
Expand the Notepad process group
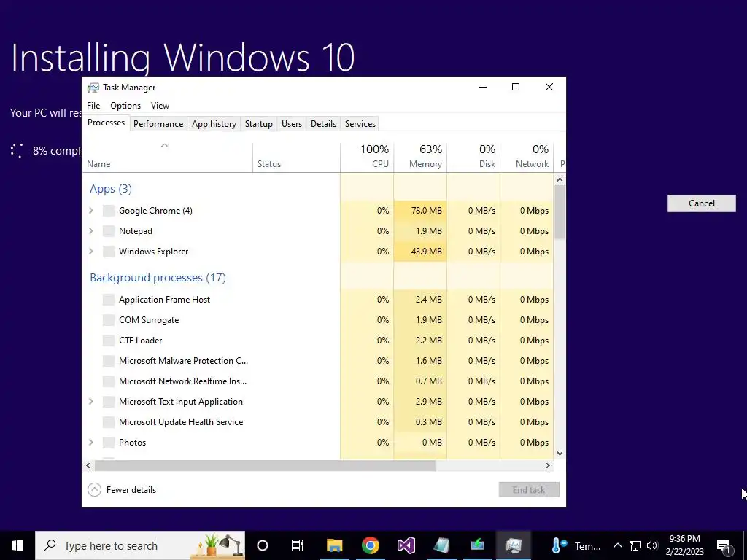[91, 231]
